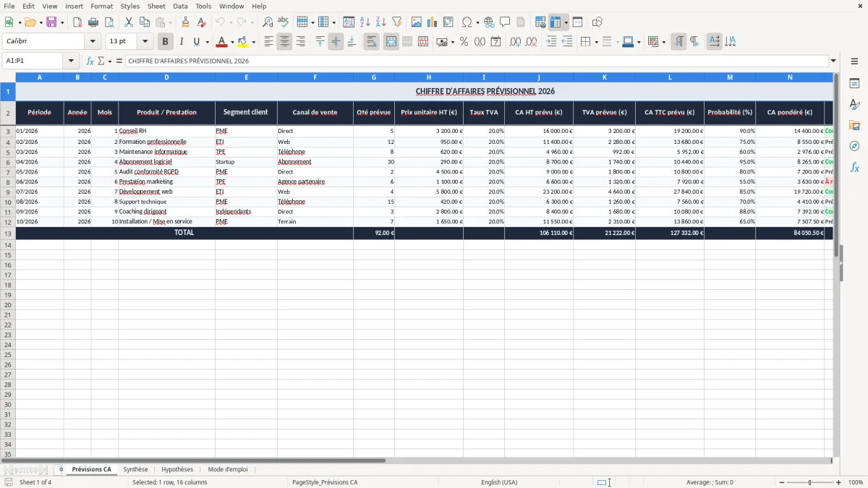868x488 pixels.
Task: Toggle Bold formatting
Action: pos(166,42)
